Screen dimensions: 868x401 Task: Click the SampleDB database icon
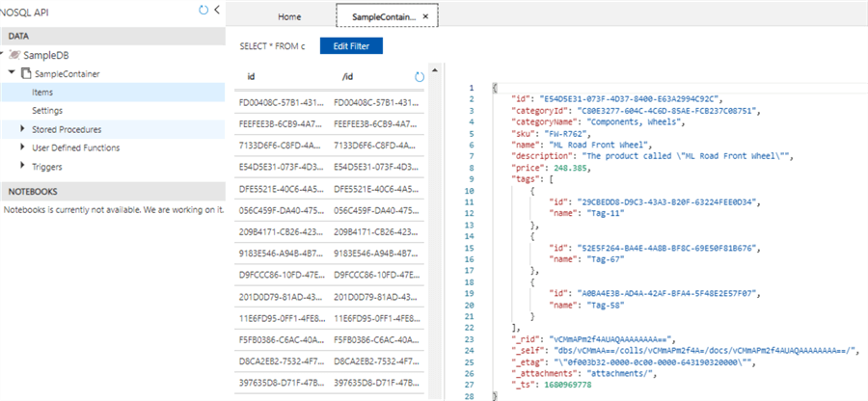[14, 55]
